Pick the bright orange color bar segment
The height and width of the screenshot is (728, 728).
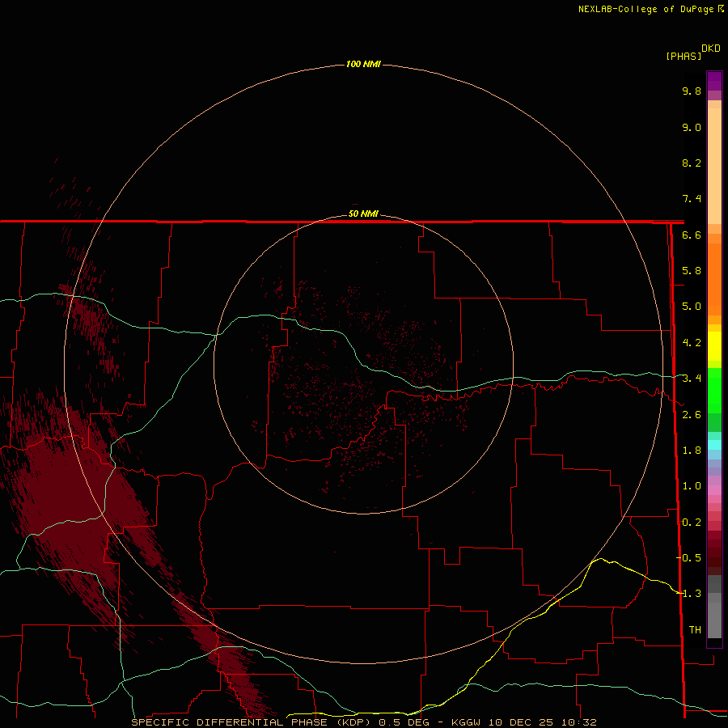point(714,279)
